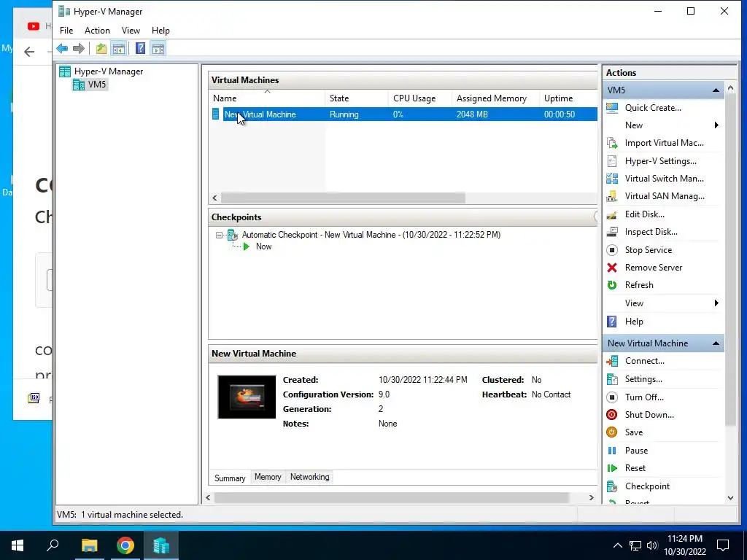
Task: Click the Import Virtual Machine icon
Action: click(x=612, y=143)
